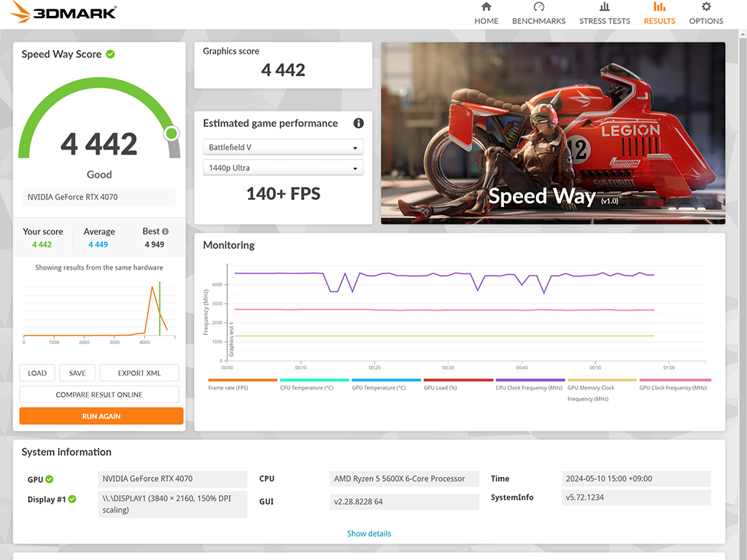This screenshot has height=560, width=747.
Task: Open Stress Tests chart icon
Action: tap(604, 7)
